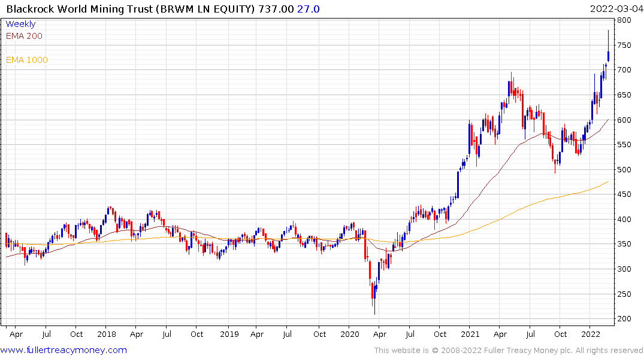Click the 650 price axis label
Image resolution: width=644 pixels, height=359 pixels.
[x=624, y=95]
